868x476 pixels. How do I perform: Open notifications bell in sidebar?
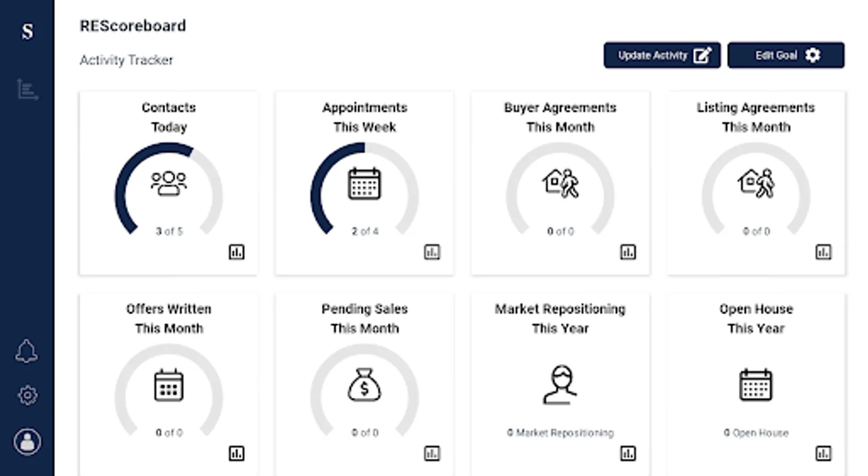point(26,351)
